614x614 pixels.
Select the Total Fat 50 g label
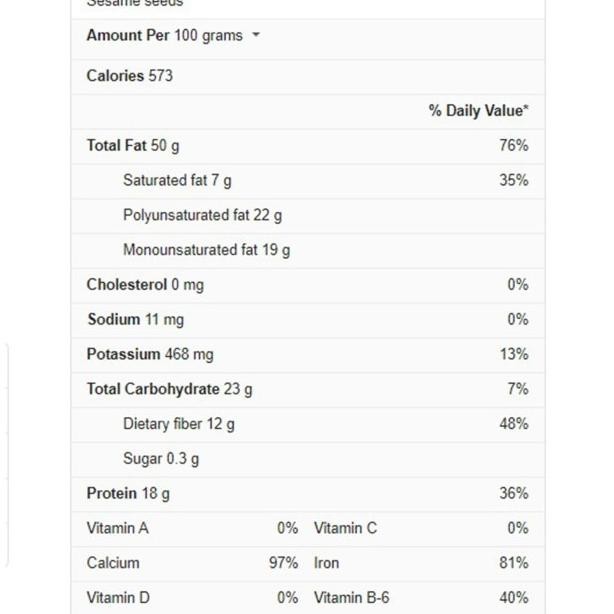click(133, 145)
